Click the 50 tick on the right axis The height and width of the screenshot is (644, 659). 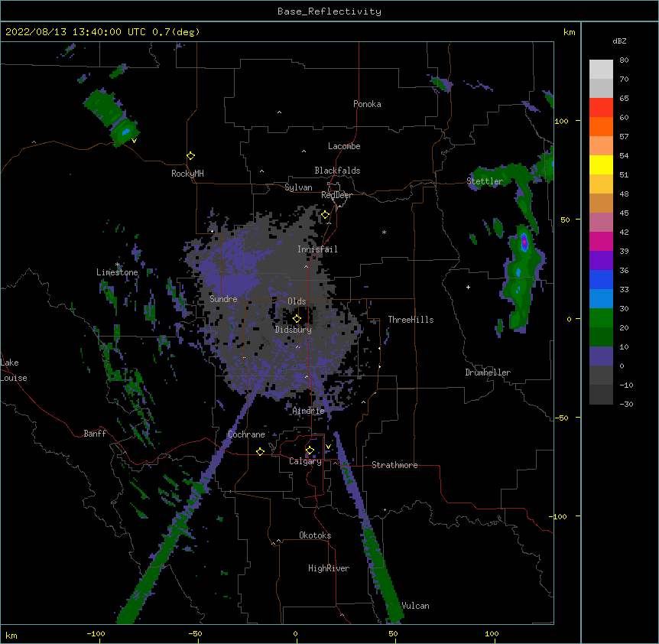pos(565,220)
